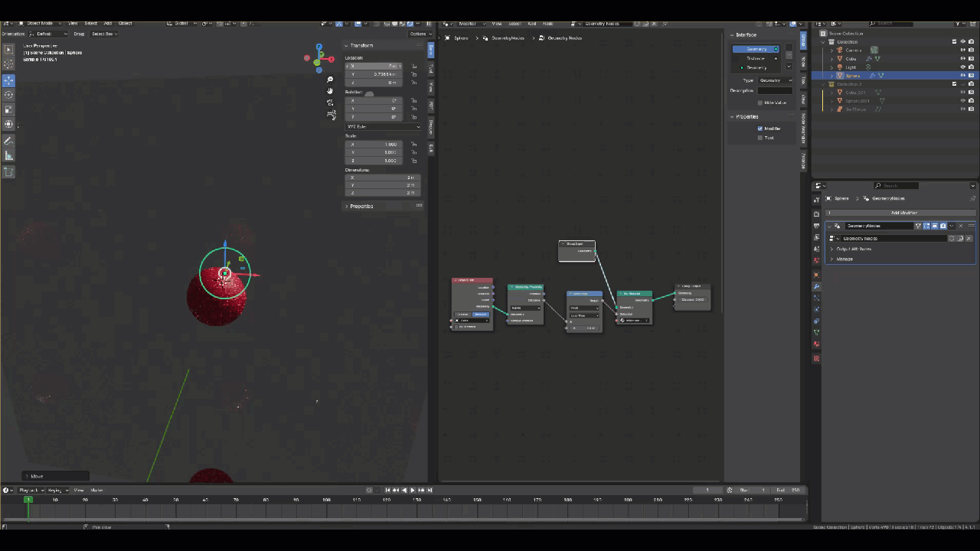980x551 pixels.
Task: Open the Type Geometry dropdown
Action: tap(776, 80)
